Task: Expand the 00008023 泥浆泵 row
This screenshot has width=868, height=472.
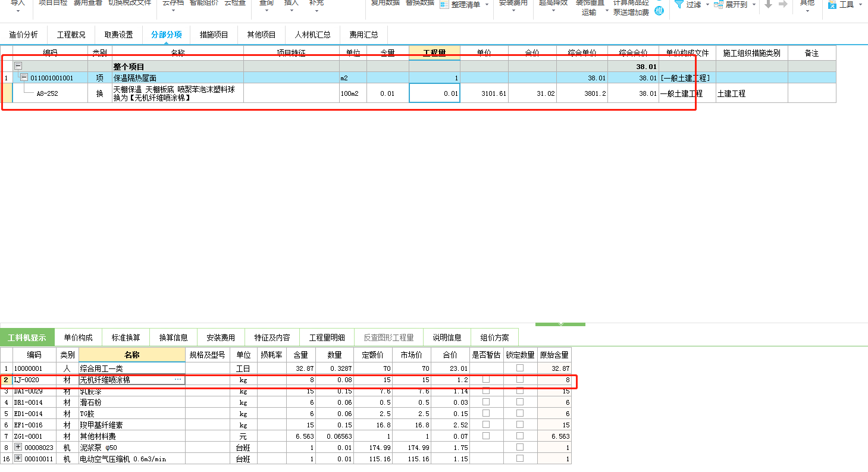Action: point(18,447)
